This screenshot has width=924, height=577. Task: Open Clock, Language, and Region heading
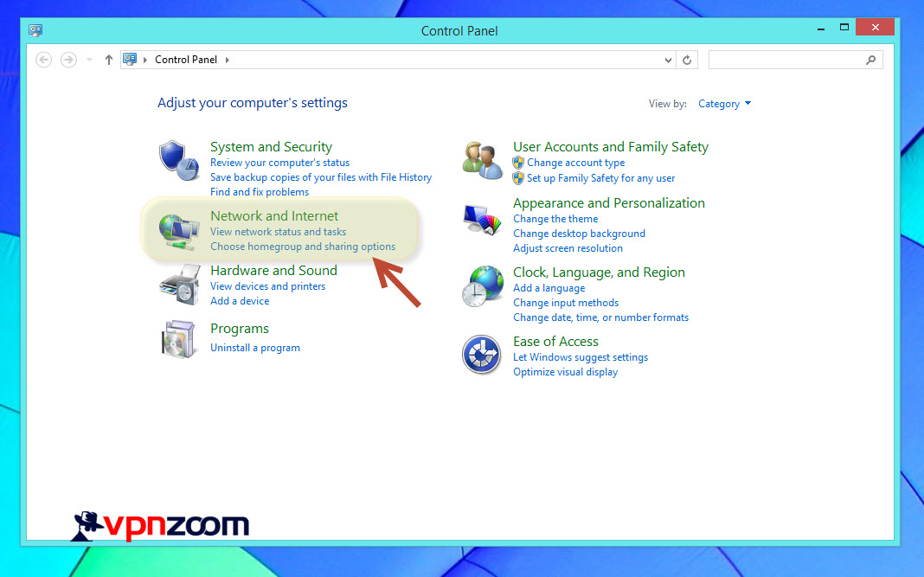599,272
